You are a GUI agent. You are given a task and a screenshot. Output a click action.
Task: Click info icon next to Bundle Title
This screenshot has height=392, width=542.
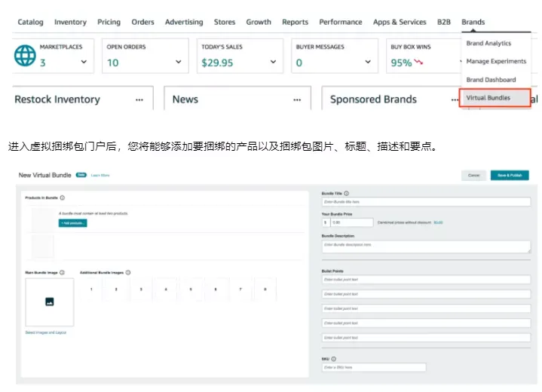click(x=346, y=193)
